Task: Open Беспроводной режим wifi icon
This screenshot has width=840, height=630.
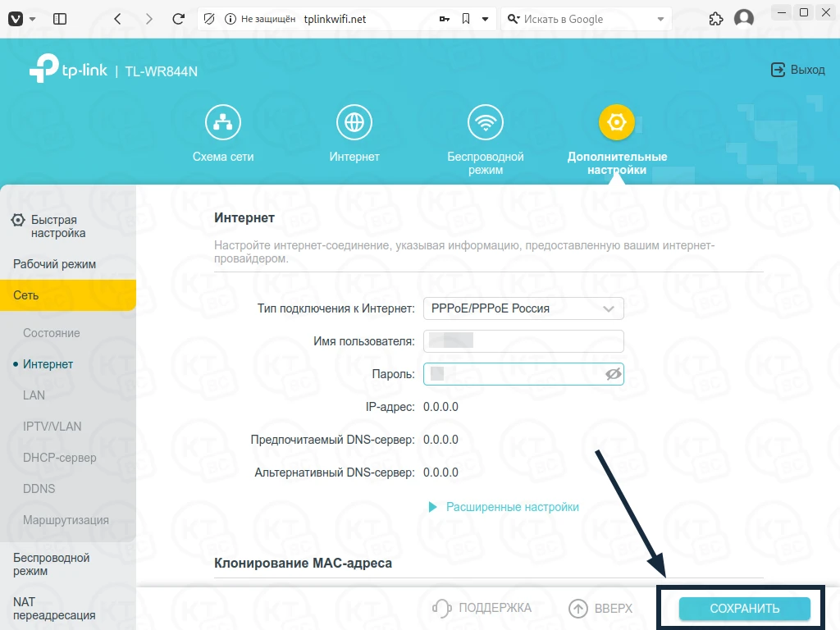Action: click(x=486, y=122)
